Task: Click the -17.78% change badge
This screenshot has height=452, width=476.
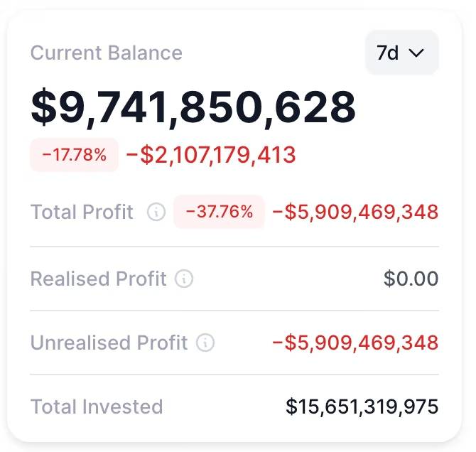Action: pos(74,155)
